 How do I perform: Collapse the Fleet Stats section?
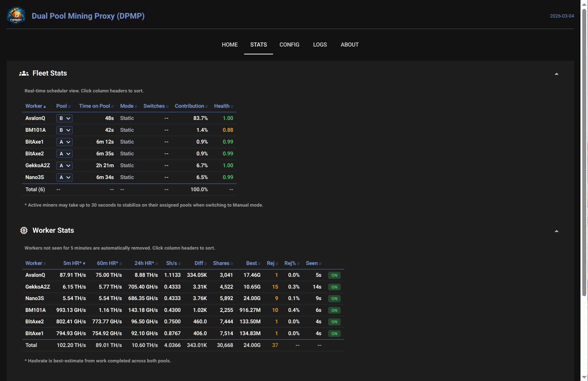click(557, 73)
